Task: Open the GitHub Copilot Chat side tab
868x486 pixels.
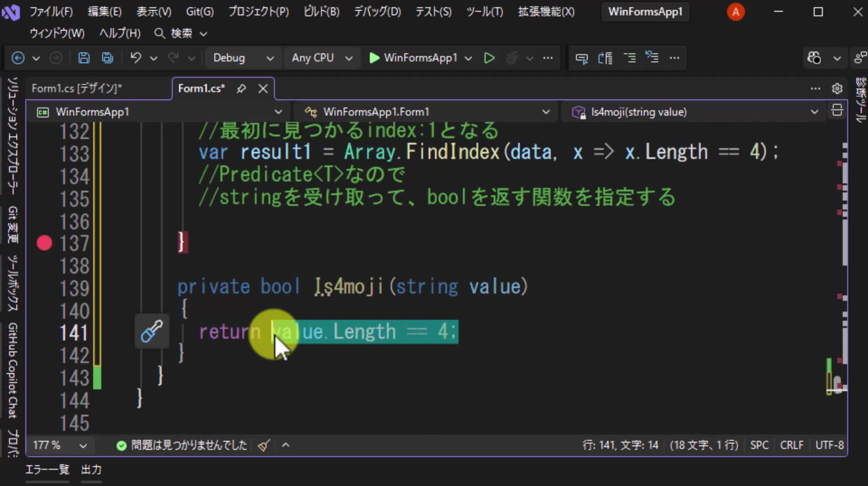Action: tap(12, 370)
